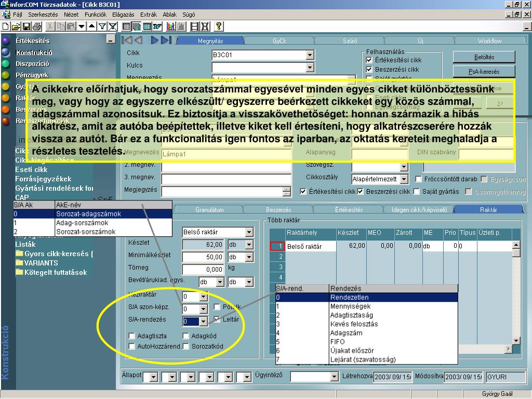Click the yellow question mark help icon
Viewport: 532px width, 399px height.
click(219, 26)
